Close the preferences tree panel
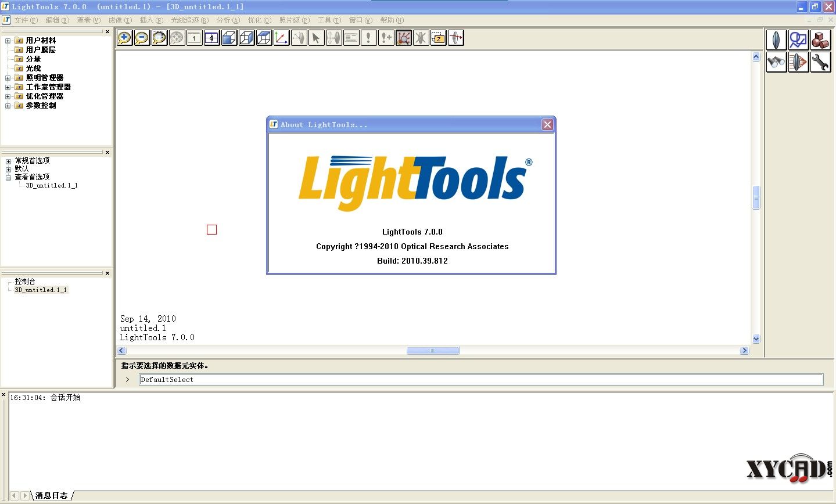Screen dimensions: 836x504 107,153
